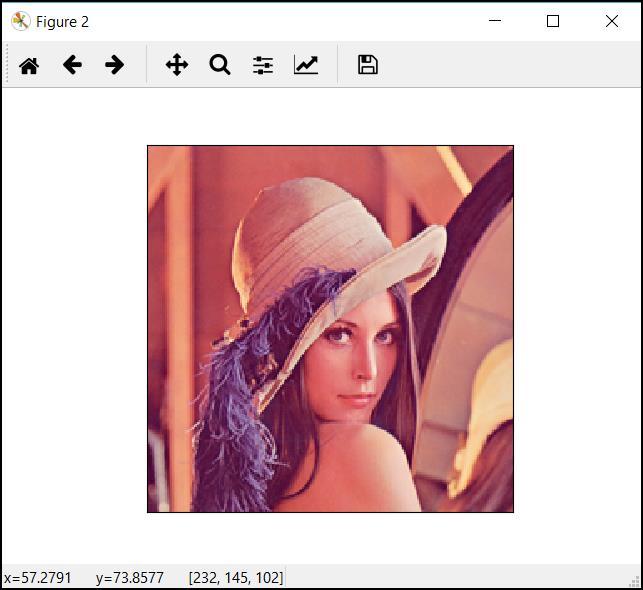Reset the view with the Home icon
The image size is (643, 590).
pos(29,65)
